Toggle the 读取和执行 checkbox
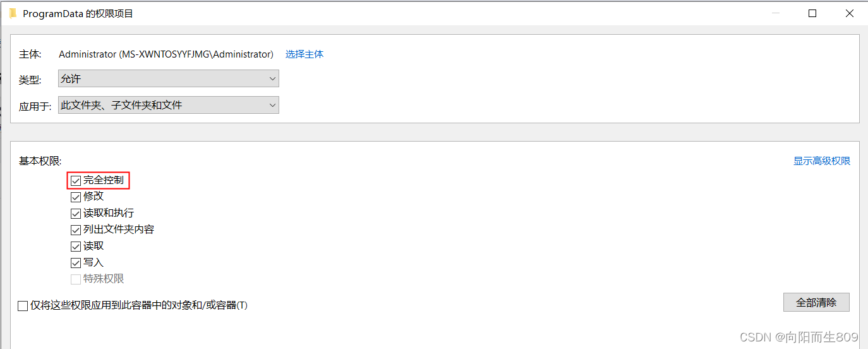Screen dimensions: 868x349 (x=76, y=214)
